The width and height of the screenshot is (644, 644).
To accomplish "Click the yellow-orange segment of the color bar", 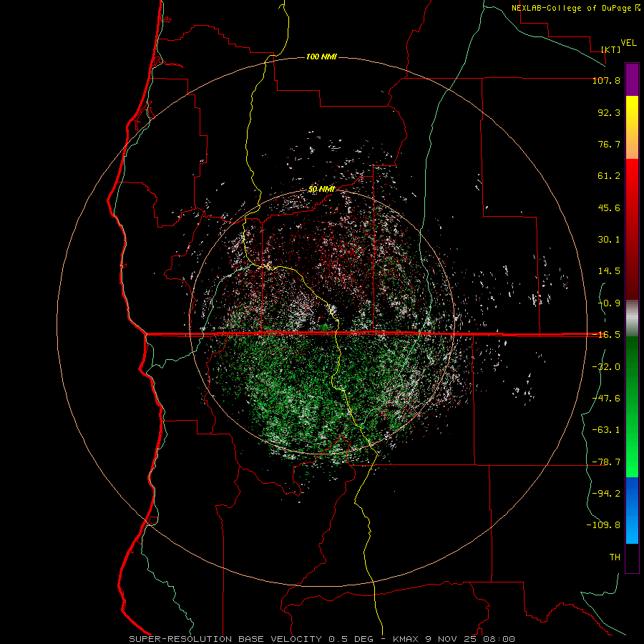I will tap(632, 127).
